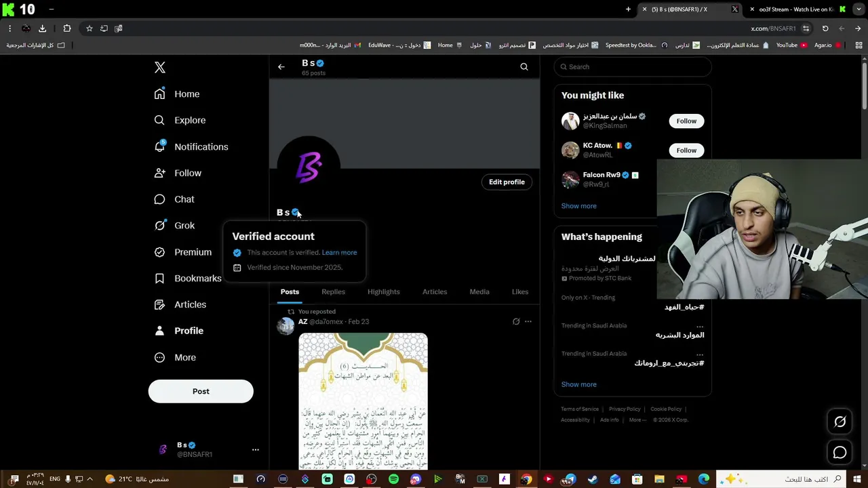Switch to the Media tab

(x=479, y=292)
